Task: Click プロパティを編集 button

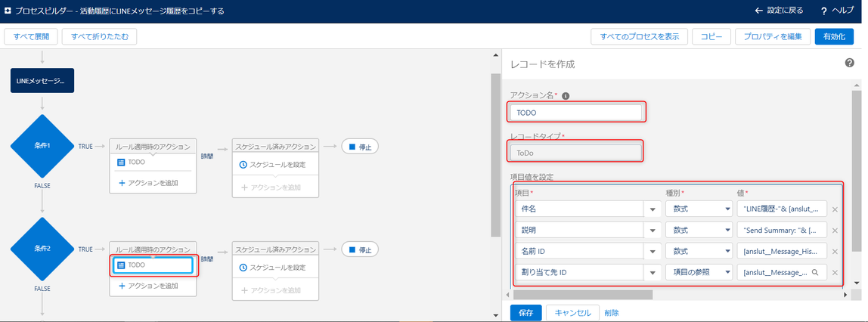Action: 773,37
